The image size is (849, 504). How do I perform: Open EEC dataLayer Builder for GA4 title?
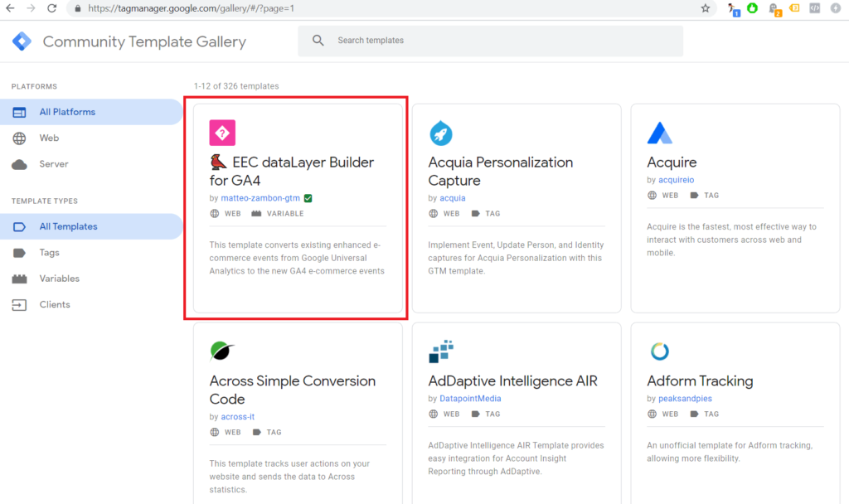pos(292,171)
